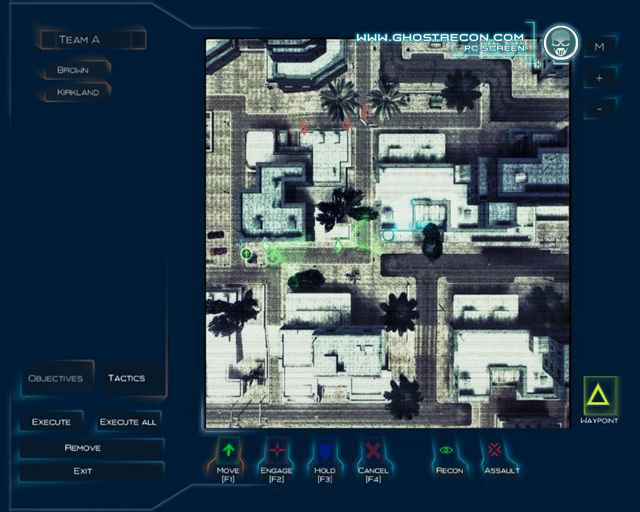Open the Tactics tab
The height and width of the screenshot is (512, 640).
click(x=127, y=378)
